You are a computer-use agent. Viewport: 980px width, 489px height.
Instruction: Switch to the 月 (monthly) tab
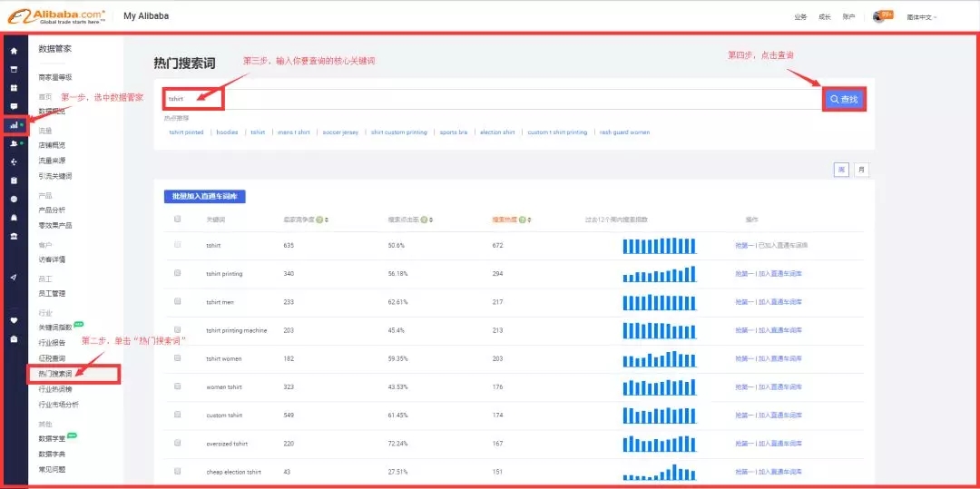(x=860, y=169)
